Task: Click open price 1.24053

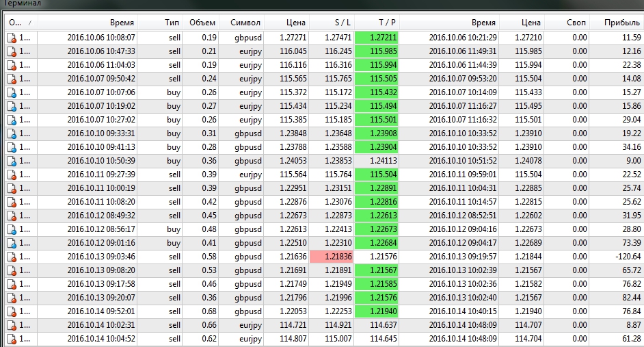Action: (x=293, y=161)
